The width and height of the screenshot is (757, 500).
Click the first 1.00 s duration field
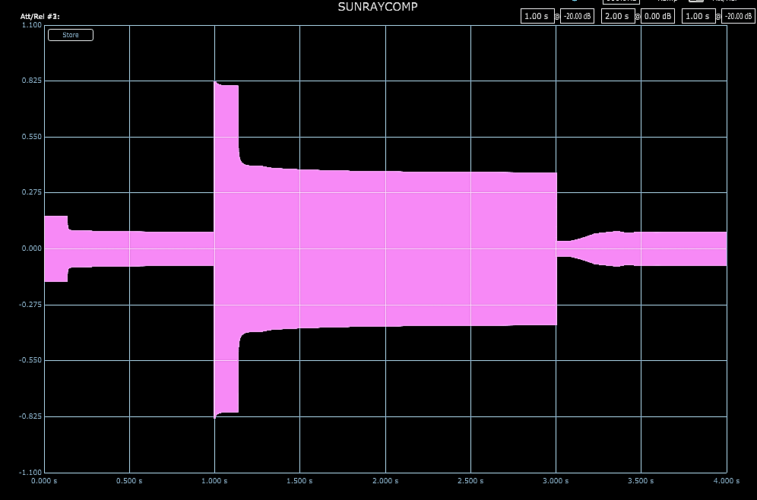click(536, 17)
